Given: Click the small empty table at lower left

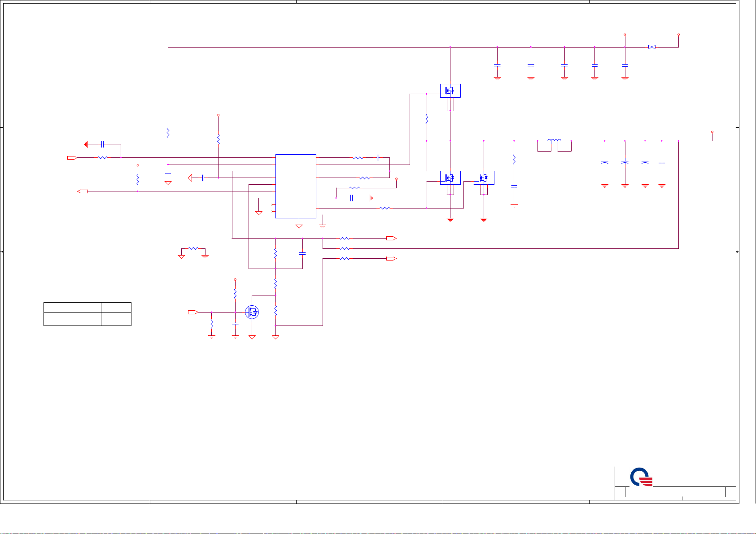Looking at the screenshot, I should click(x=87, y=314).
